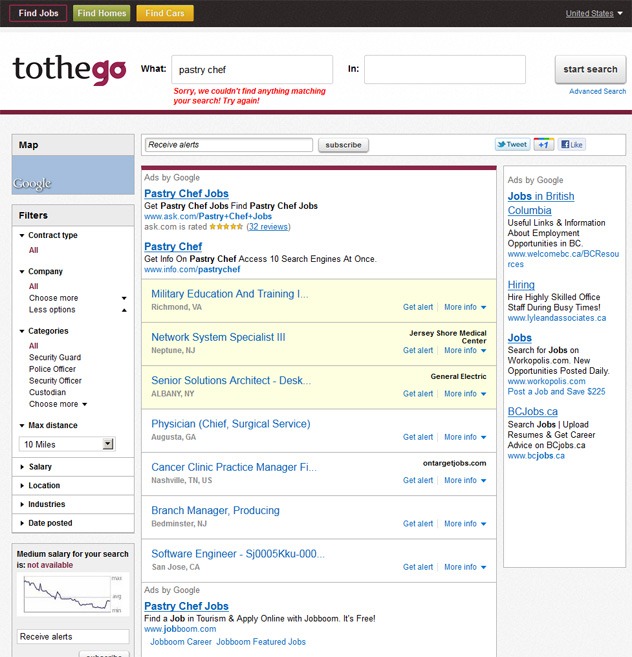632x657 pixels.
Task: Open Pastry Chef Jobs jobboom ad
Action: (186, 606)
